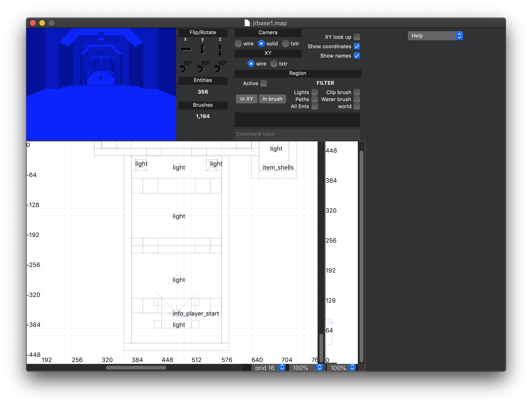Enable the Region Active checkbox
The width and height of the screenshot is (532, 406).
pos(264,83)
